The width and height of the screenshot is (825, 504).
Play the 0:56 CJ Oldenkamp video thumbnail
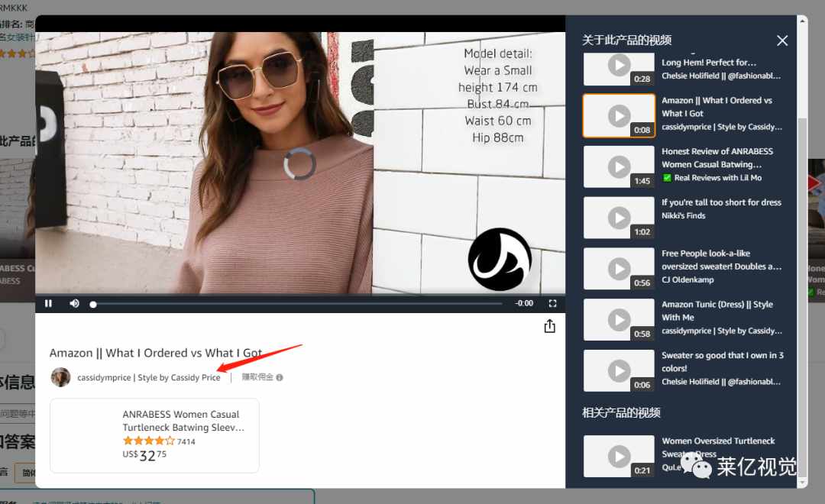[x=619, y=269]
